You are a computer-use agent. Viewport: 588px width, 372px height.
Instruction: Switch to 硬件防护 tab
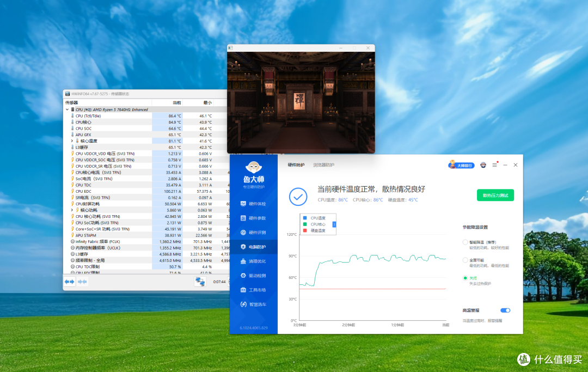(296, 165)
